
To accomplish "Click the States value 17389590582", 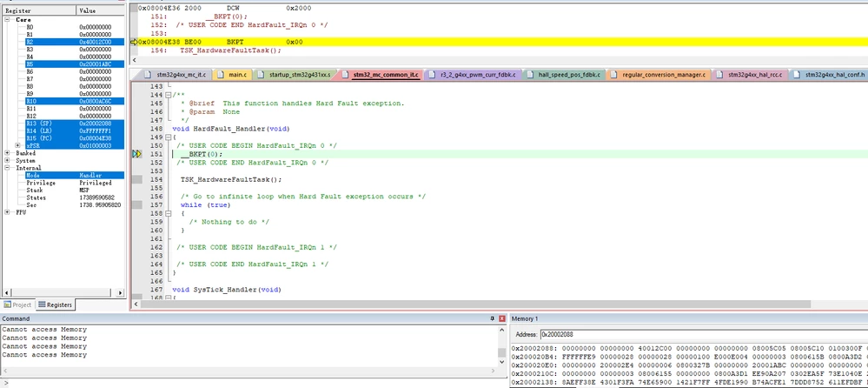I will pyautogui.click(x=96, y=197).
